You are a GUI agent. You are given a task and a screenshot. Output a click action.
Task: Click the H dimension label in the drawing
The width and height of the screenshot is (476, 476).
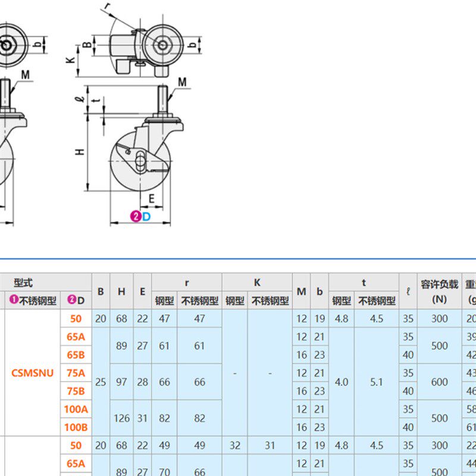click(x=80, y=152)
